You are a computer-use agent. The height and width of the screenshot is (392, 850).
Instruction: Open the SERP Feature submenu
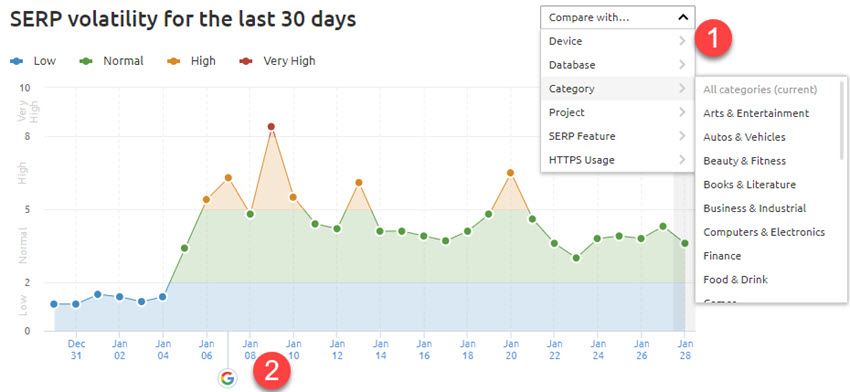tap(617, 136)
